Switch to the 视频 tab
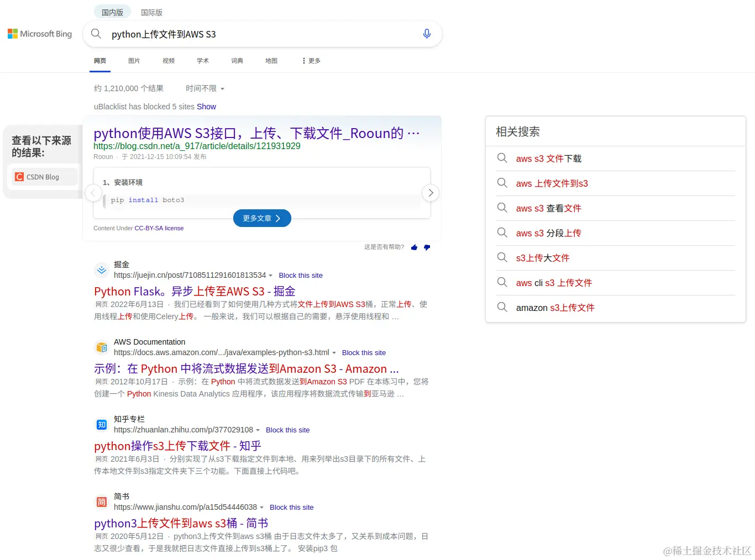The height and width of the screenshot is (560, 755). click(168, 61)
